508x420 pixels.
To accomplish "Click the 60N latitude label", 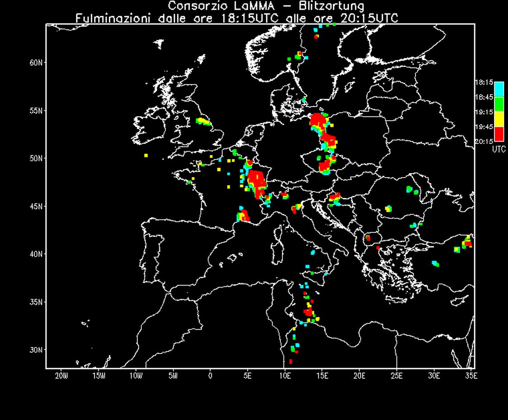I will (x=36, y=62).
